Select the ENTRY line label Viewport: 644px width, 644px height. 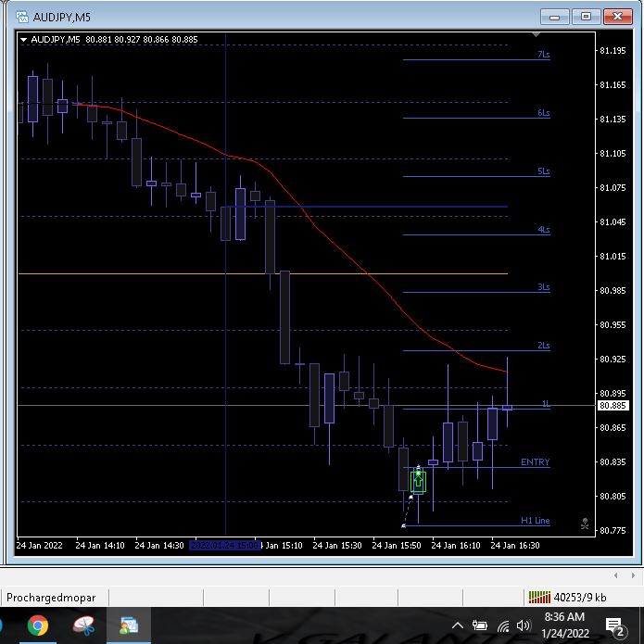[x=535, y=462]
